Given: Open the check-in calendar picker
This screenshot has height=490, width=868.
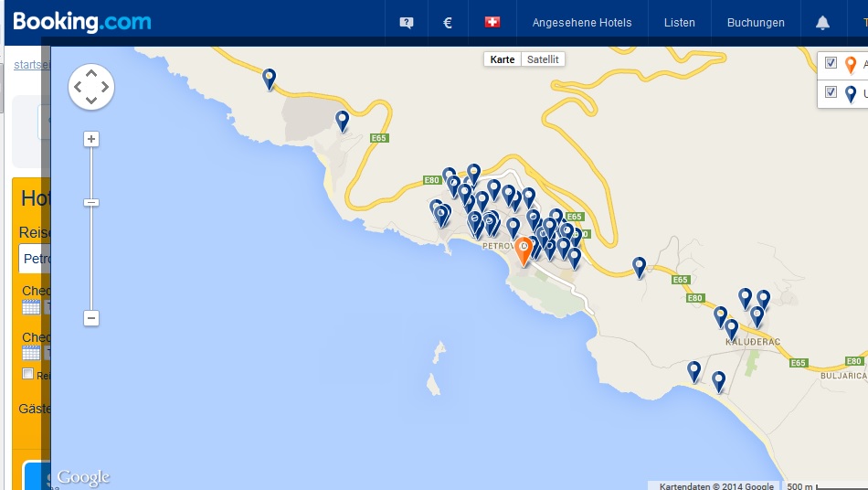Looking at the screenshot, I should pos(31,307).
